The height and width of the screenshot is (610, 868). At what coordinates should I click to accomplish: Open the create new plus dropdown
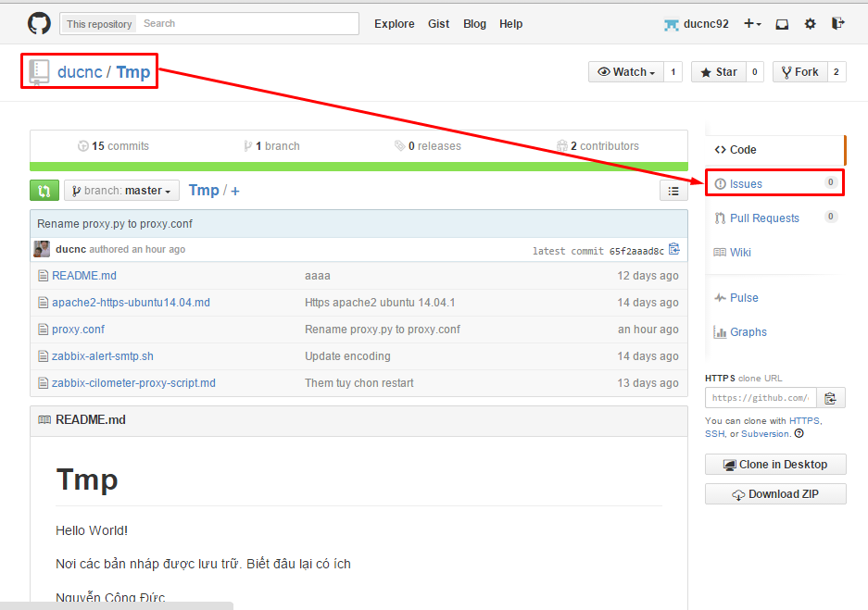752,24
